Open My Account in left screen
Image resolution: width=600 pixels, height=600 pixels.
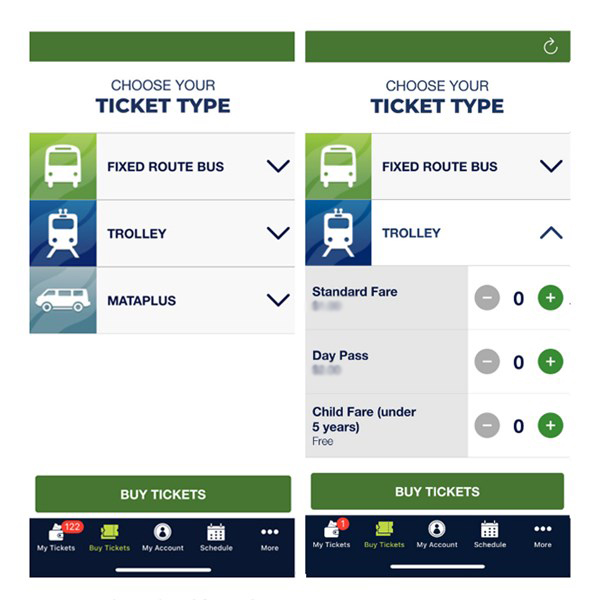point(163,537)
